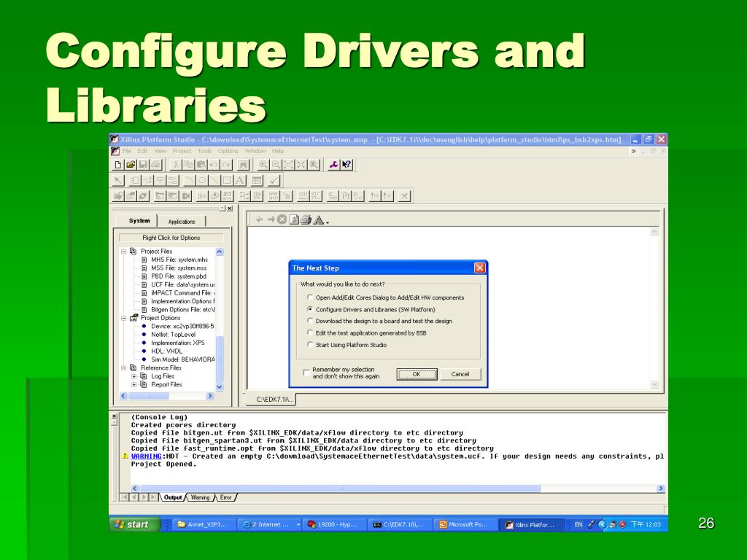This screenshot has height=560, width=747.
Task: Click the Cut scissors icon
Action: 176,165
